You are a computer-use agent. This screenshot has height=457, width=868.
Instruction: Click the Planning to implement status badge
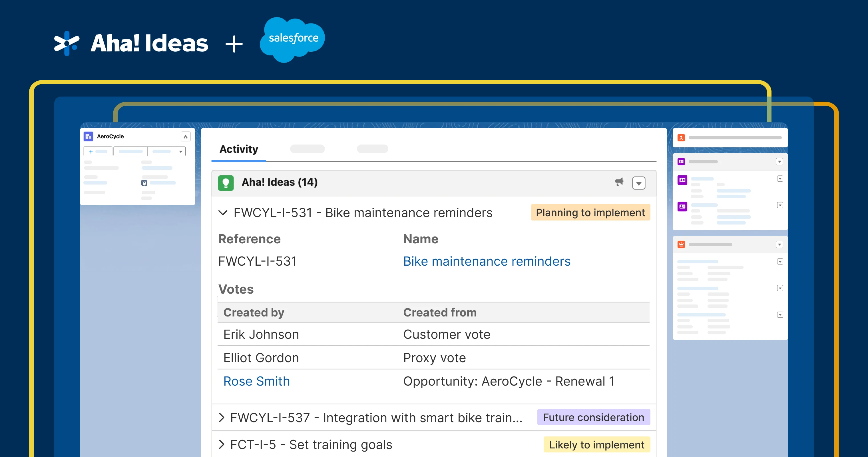click(x=590, y=212)
